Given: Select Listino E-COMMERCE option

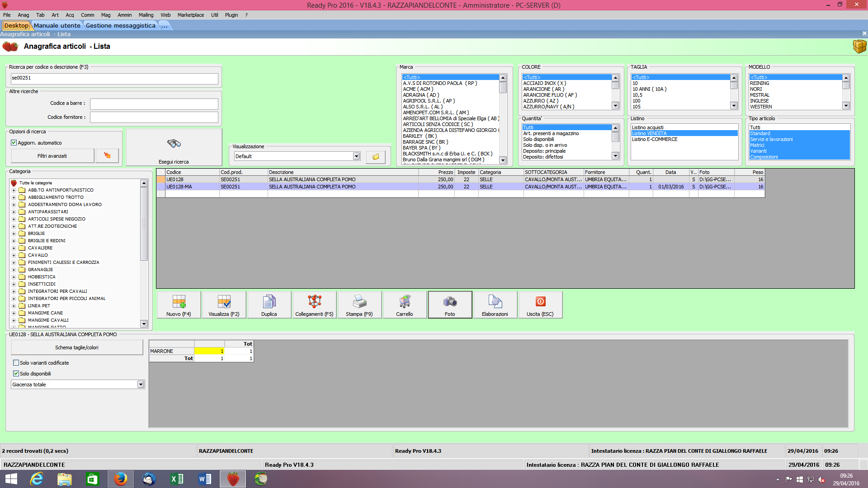Looking at the screenshot, I should point(655,140).
